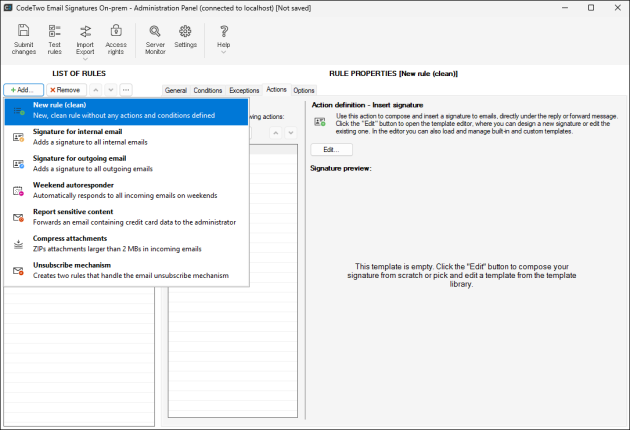
Task: Click the move-up arrow beside Remove
Action: click(96, 90)
